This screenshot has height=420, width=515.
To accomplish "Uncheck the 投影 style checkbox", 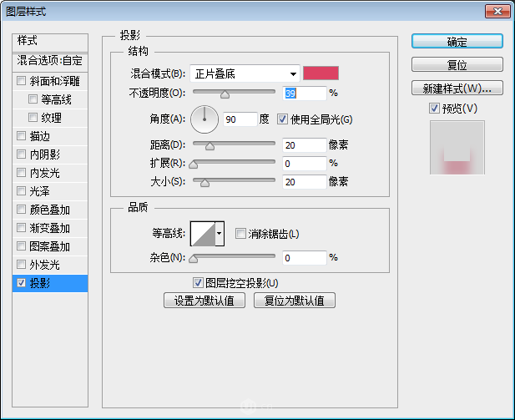I will coord(22,282).
